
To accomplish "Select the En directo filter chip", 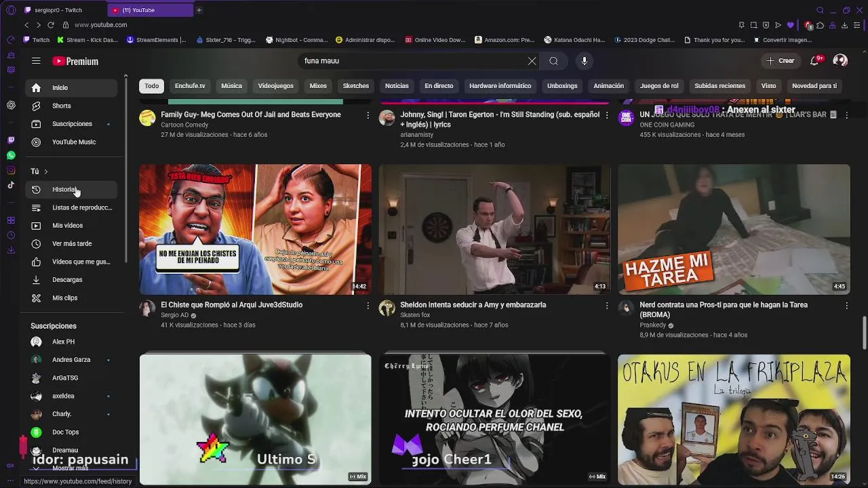I will 439,86.
